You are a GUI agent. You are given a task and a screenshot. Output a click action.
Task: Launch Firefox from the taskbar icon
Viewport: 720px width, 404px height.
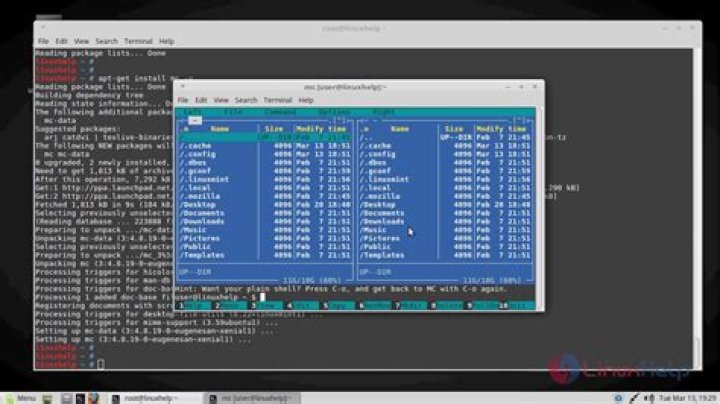94,398
